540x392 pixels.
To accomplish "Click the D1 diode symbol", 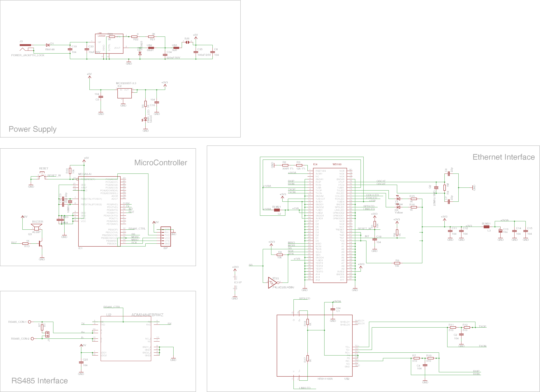I will pos(48,45).
